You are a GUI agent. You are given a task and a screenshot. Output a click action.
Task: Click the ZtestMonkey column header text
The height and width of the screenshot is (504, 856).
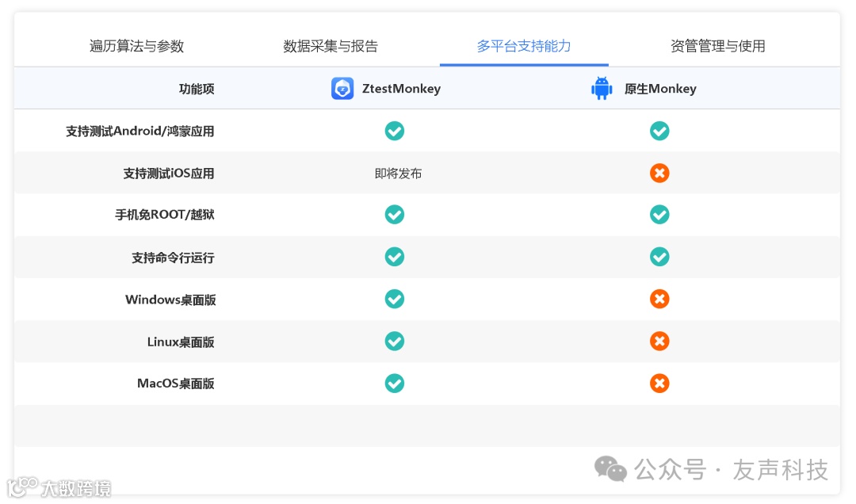coord(401,89)
